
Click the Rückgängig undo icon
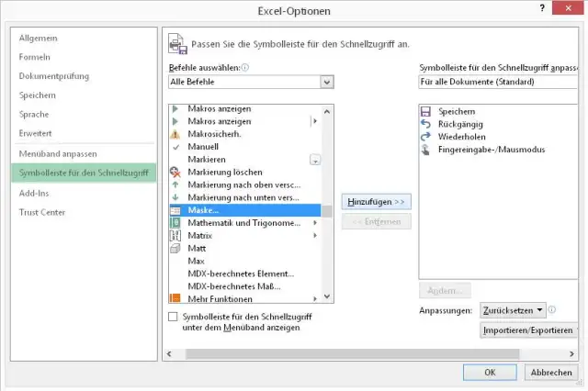[426, 123]
